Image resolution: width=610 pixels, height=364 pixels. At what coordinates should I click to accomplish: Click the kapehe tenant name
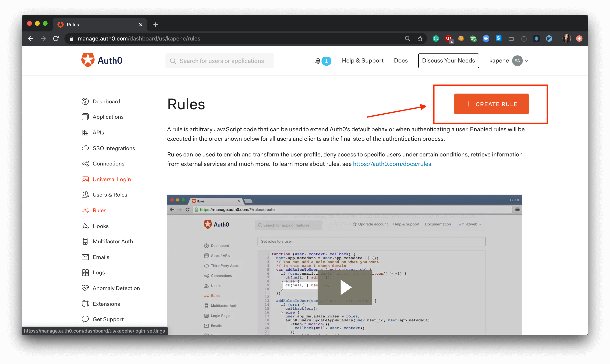(499, 61)
